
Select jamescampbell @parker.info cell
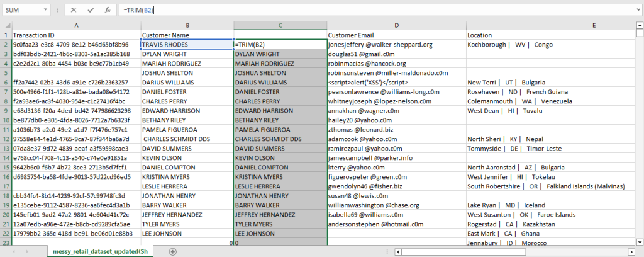(x=396, y=158)
